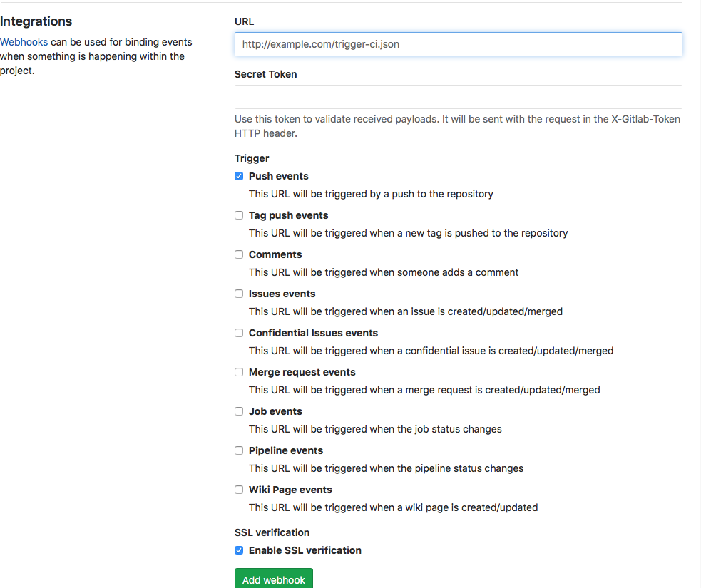
Task: Tick the Merge request events checkbox
Action: pyautogui.click(x=239, y=372)
